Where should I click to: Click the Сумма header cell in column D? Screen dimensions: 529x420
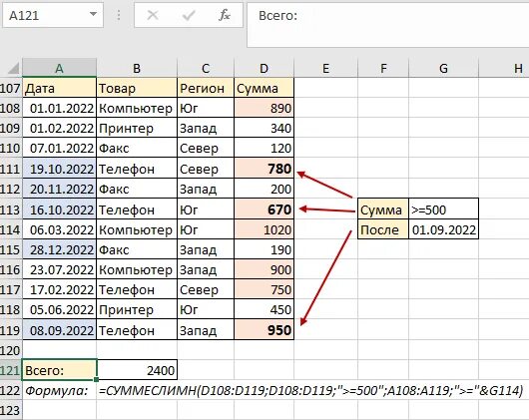[264, 88]
